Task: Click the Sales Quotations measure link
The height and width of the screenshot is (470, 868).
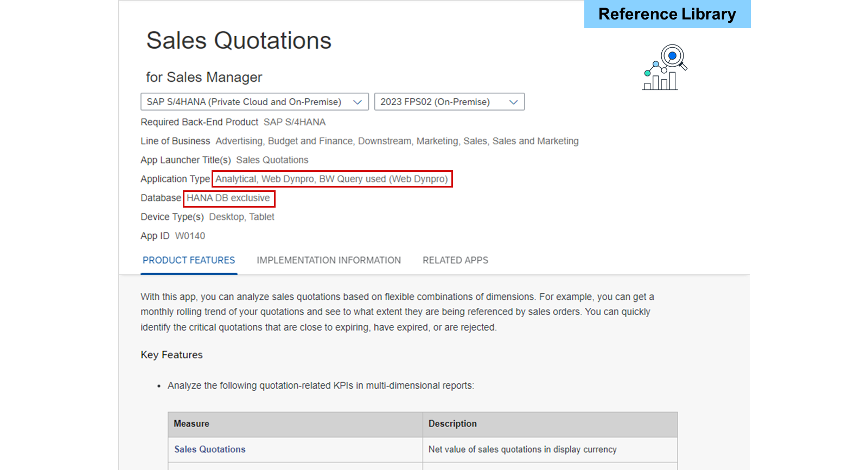Action: click(210, 449)
